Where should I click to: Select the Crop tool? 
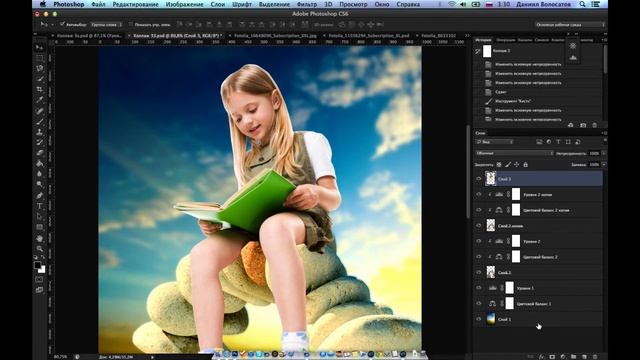(40, 89)
